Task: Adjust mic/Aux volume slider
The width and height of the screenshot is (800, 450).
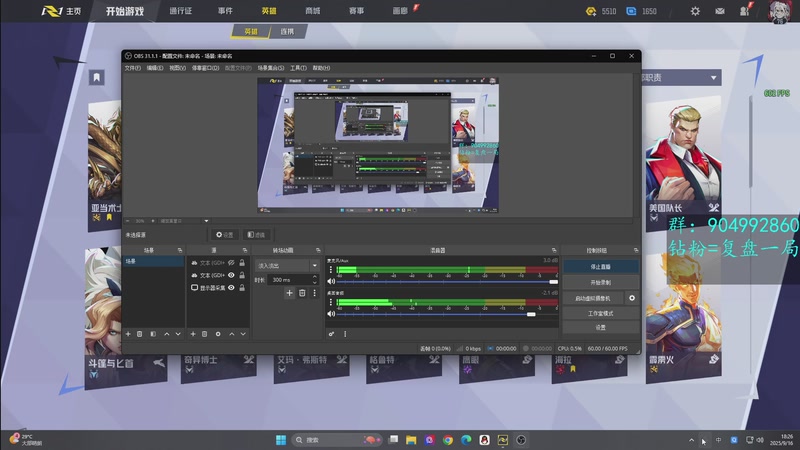Action: click(x=446, y=282)
